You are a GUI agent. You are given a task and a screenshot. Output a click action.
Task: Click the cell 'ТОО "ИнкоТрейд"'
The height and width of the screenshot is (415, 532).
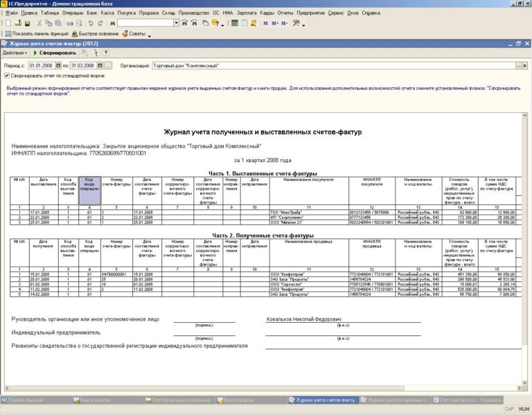click(x=309, y=213)
